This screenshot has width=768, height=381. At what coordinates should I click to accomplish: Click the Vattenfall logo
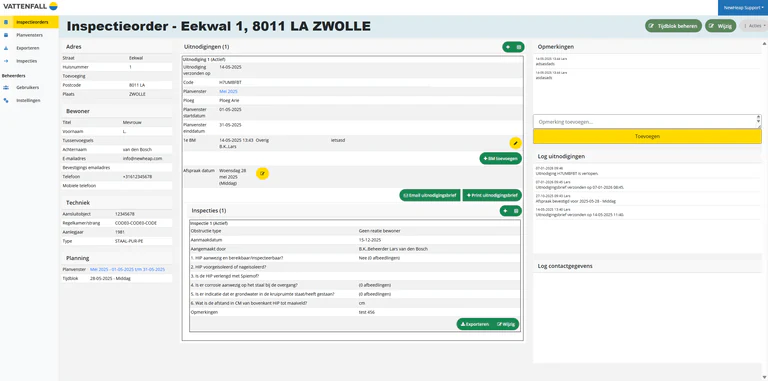[x=30, y=6]
